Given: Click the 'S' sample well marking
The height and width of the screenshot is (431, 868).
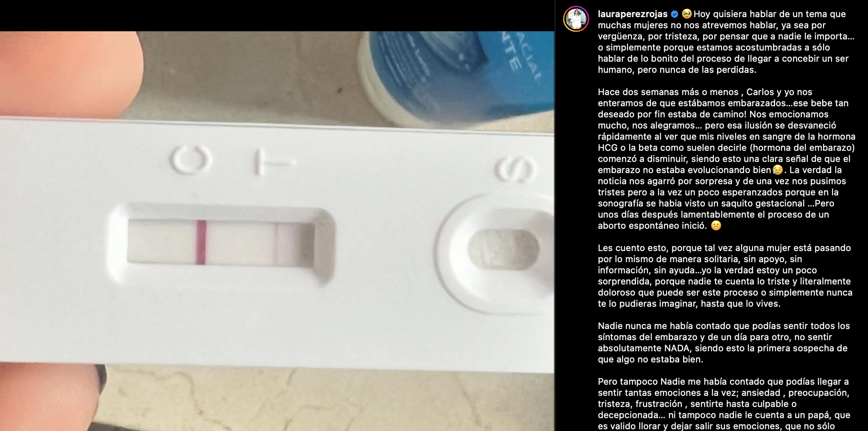Looking at the screenshot, I should coord(515,169).
